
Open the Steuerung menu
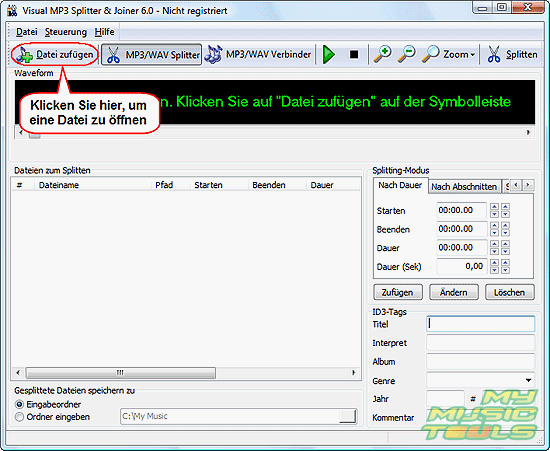click(x=66, y=32)
